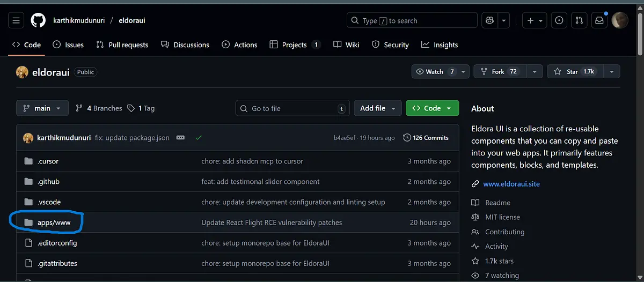Open the karthikmudunuri owner link in header

pyautogui.click(x=79, y=20)
